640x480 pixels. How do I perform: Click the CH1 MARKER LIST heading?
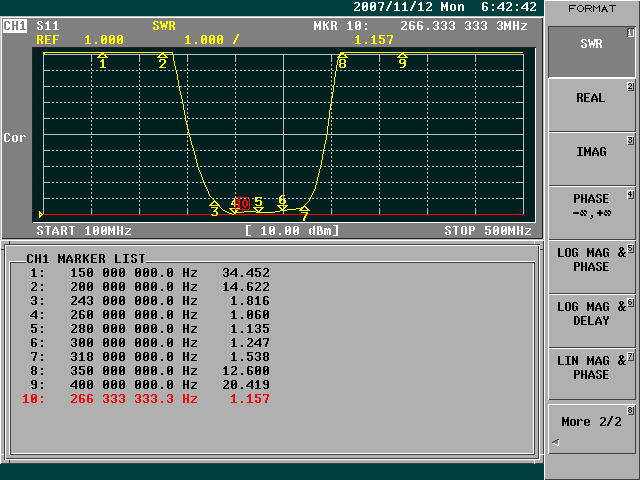pos(86,259)
